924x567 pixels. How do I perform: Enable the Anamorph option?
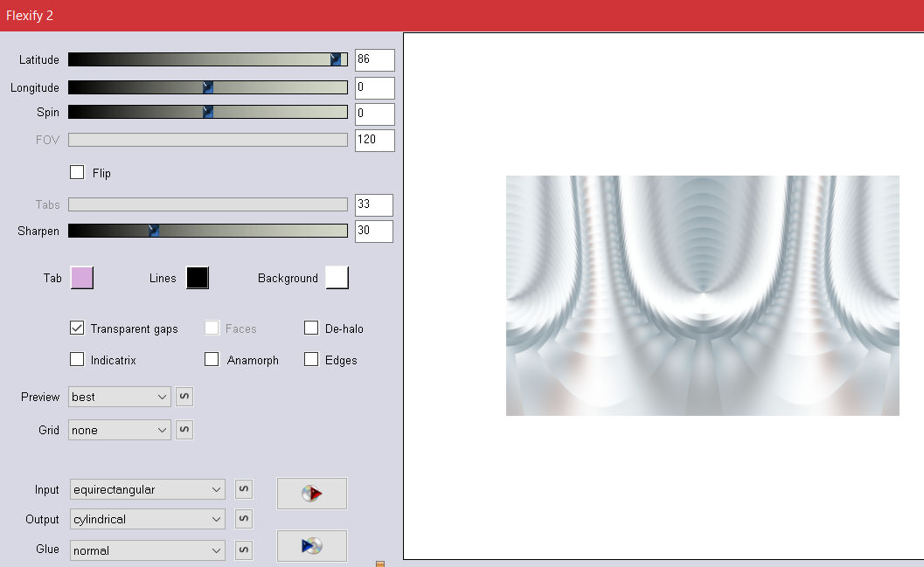coord(212,359)
